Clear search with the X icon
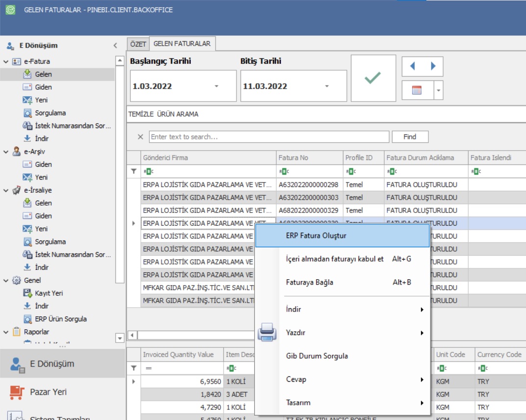 point(140,137)
